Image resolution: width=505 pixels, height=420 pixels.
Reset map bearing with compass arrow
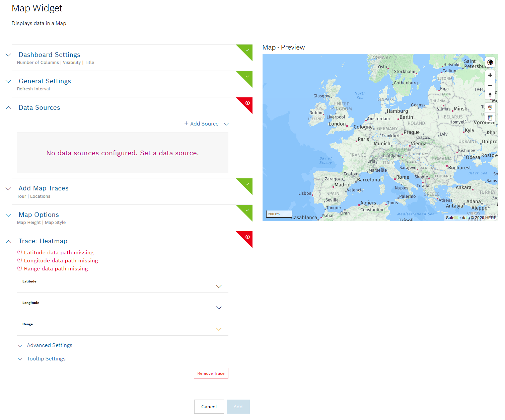tap(490, 94)
